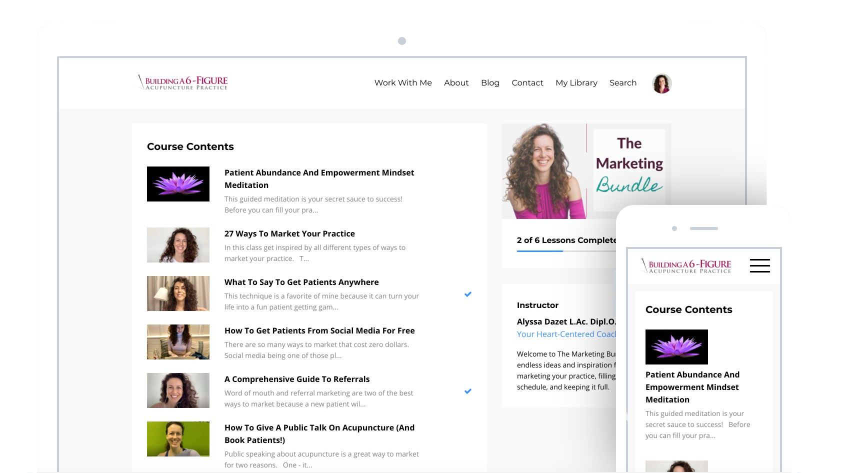Open the user profile avatar menu
This screenshot has width=868, height=473.
click(661, 83)
